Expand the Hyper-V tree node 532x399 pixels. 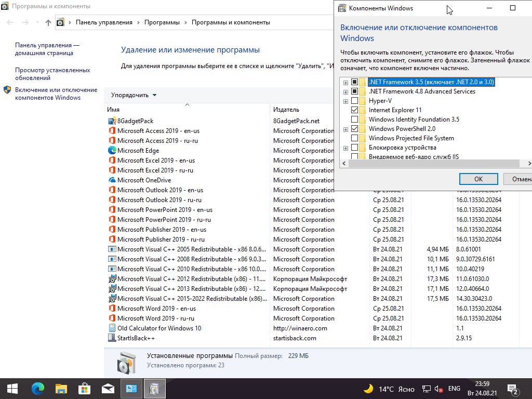[345, 101]
